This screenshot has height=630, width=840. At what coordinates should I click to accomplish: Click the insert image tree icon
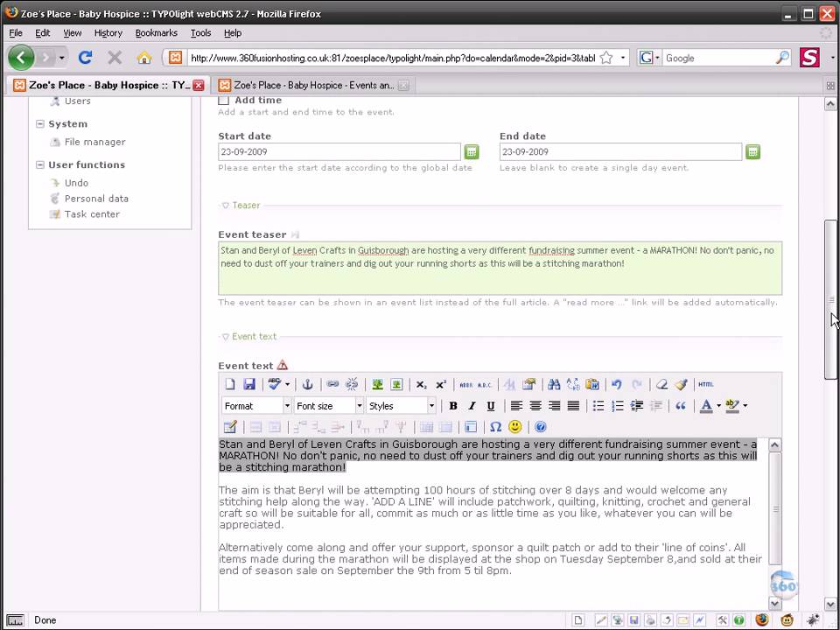[377, 384]
